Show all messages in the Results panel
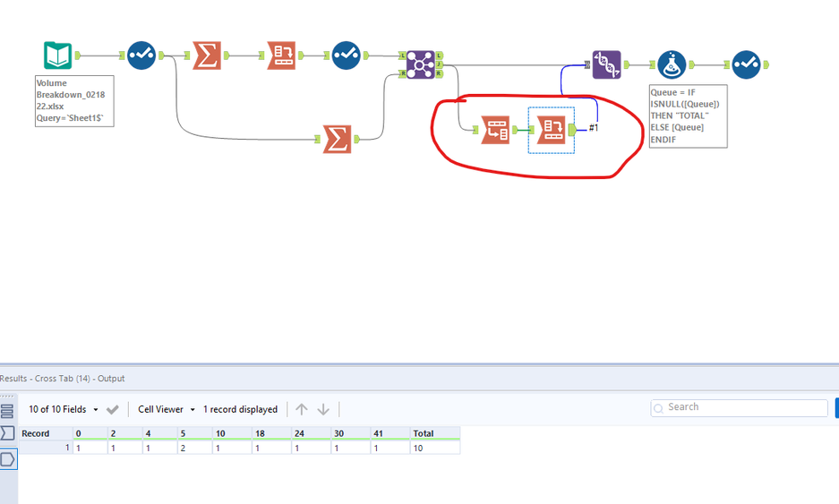839x504 pixels. click(x=7, y=411)
